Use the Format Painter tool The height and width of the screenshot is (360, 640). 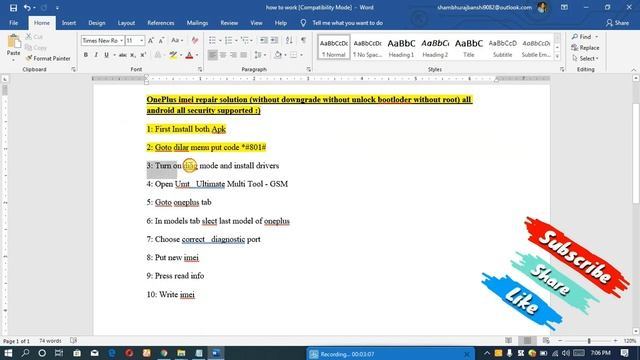point(48,58)
